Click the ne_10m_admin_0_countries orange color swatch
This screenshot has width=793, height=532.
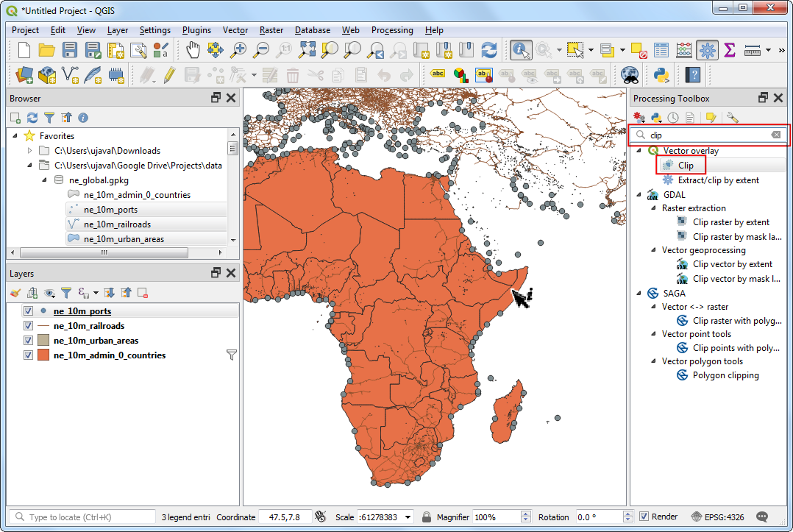[43, 355]
